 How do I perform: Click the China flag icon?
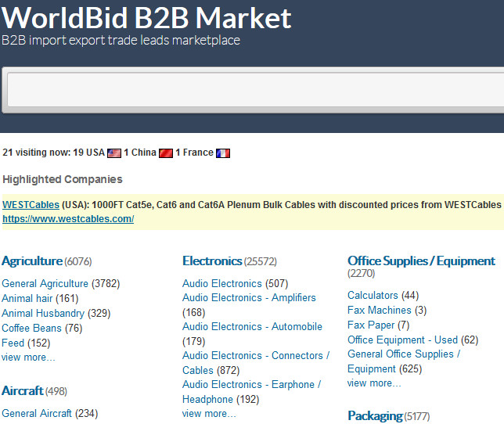pyautogui.click(x=166, y=153)
